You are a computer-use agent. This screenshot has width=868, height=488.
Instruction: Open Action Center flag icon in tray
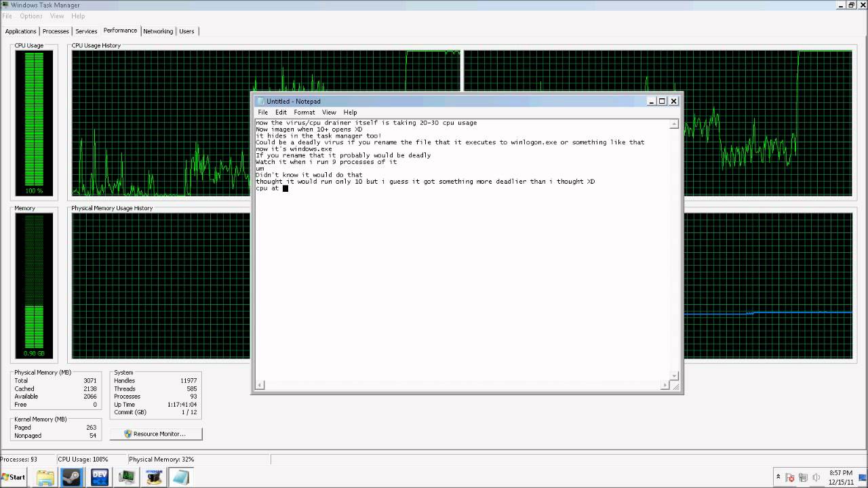pos(790,477)
